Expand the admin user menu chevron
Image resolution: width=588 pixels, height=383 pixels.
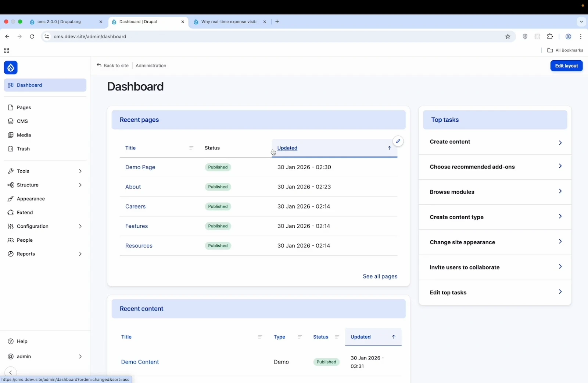pos(80,357)
